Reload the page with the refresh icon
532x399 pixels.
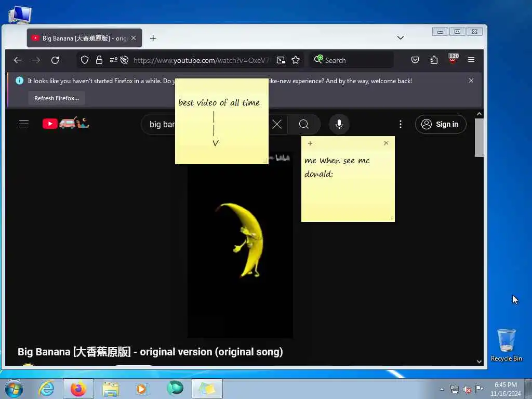(x=55, y=60)
